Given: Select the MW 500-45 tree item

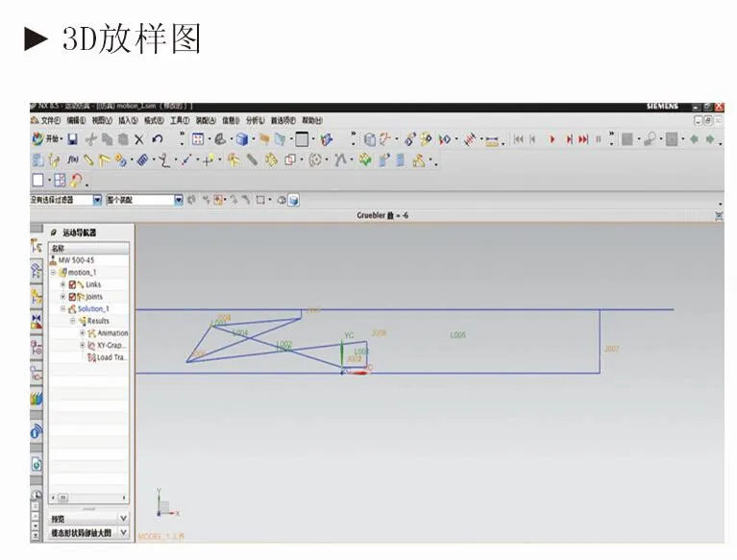Looking at the screenshot, I should pos(76,260).
